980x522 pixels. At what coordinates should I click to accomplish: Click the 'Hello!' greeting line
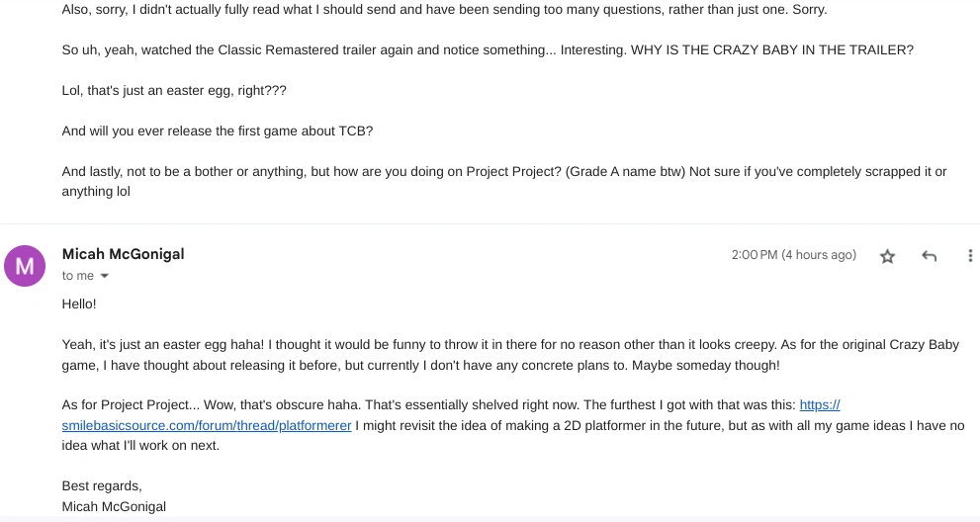pyautogui.click(x=79, y=304)
